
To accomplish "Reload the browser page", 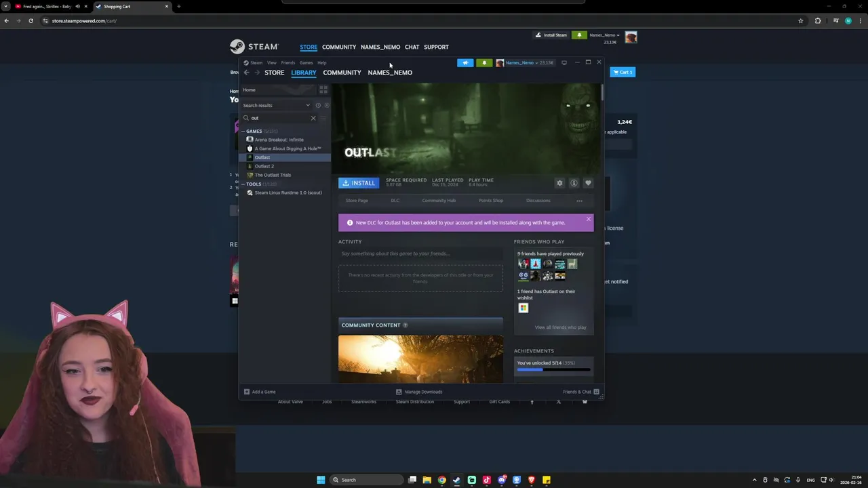I will click(31, 21).
